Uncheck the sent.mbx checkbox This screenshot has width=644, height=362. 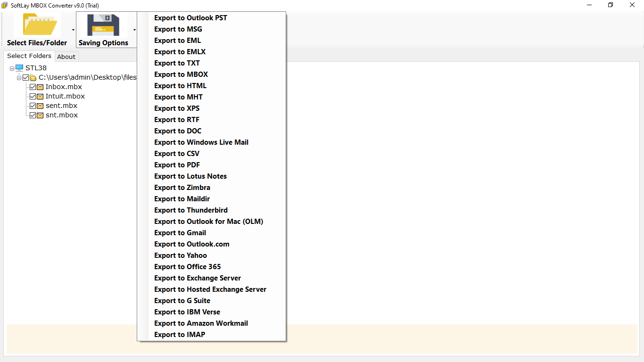point(33,106)
